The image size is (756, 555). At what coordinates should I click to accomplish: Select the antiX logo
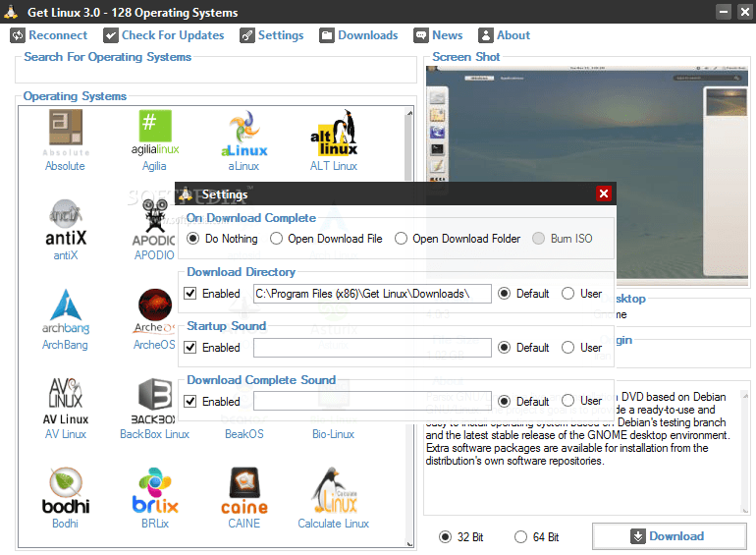point(66,222)
